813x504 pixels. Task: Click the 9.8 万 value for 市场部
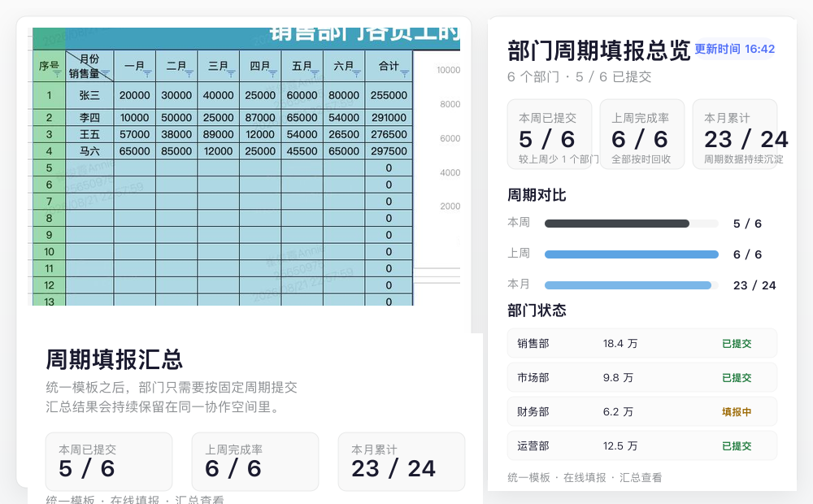pyautogui.click(x=618, y=377)
